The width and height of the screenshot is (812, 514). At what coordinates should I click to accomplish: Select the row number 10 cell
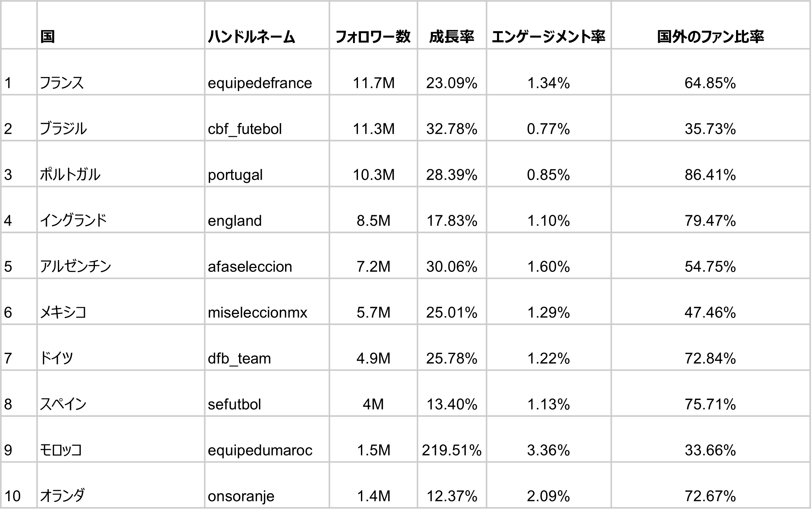click(x=18, y=485)
